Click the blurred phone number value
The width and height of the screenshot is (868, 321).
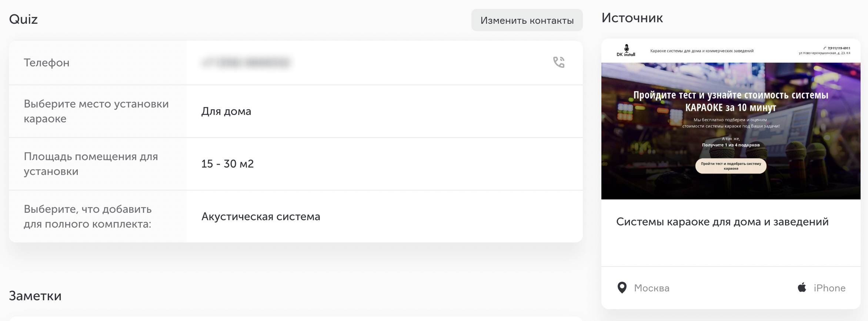[246, 62]
